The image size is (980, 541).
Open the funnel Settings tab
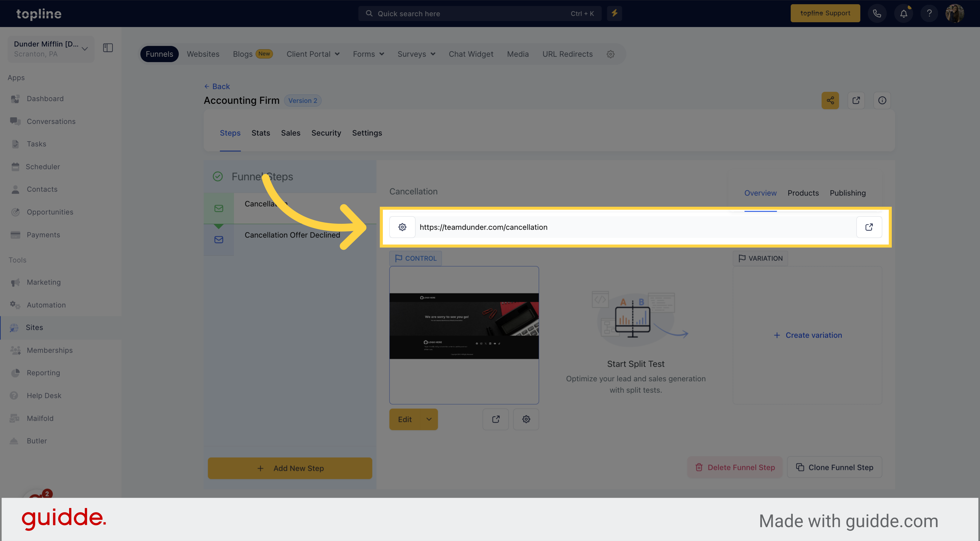point(367,133)
